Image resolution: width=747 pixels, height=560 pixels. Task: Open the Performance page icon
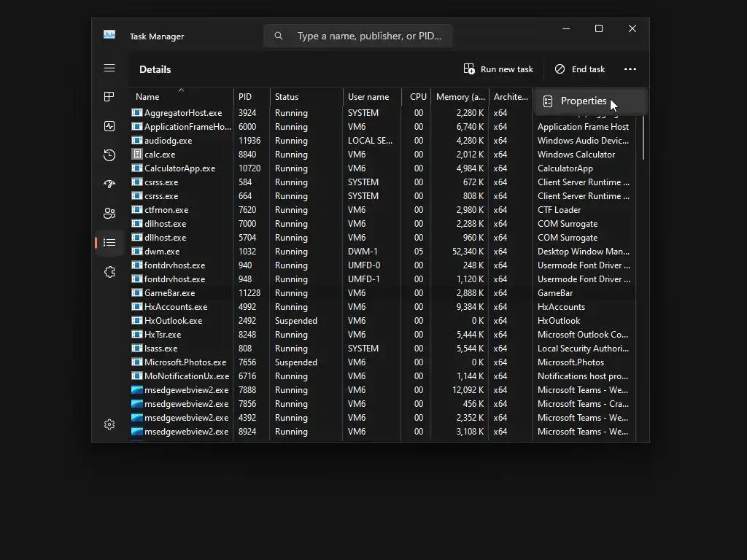[x=109, y=126]
